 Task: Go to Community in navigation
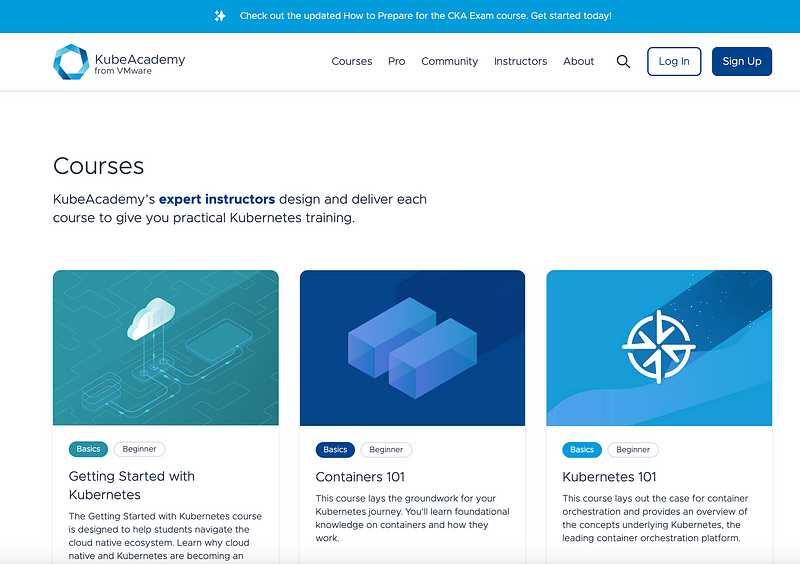[x=449, y=61]
